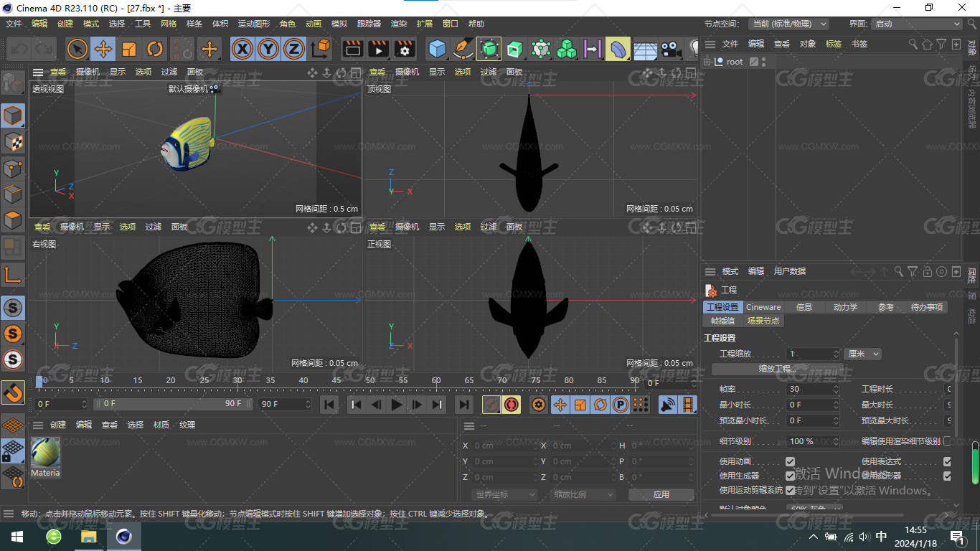Select the live selection arrow tool

[x=77, y=49]
